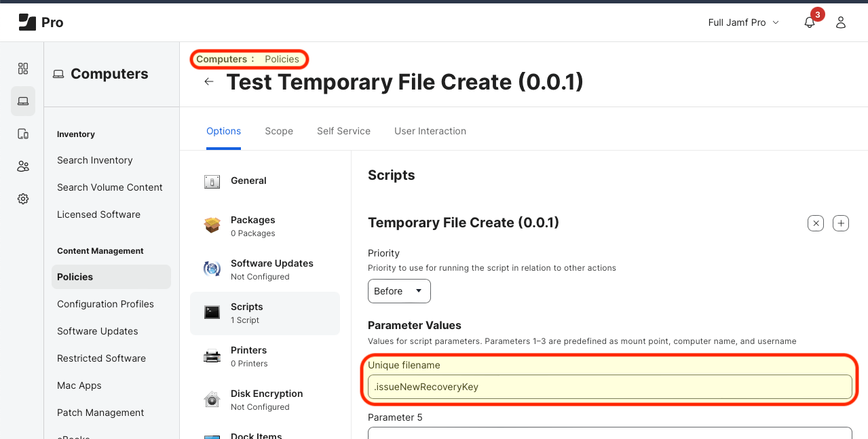Open the Devices icon in the left rail

tap(23, 134)
